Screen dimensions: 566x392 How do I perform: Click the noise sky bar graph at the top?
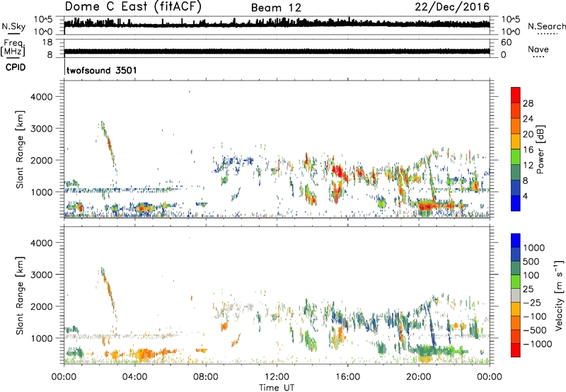277,24
